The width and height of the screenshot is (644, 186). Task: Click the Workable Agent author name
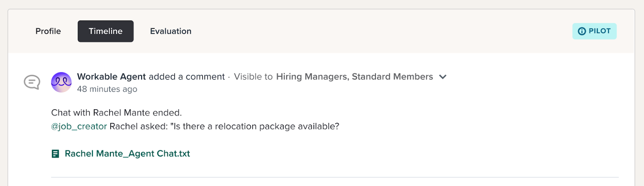(111, 77)
